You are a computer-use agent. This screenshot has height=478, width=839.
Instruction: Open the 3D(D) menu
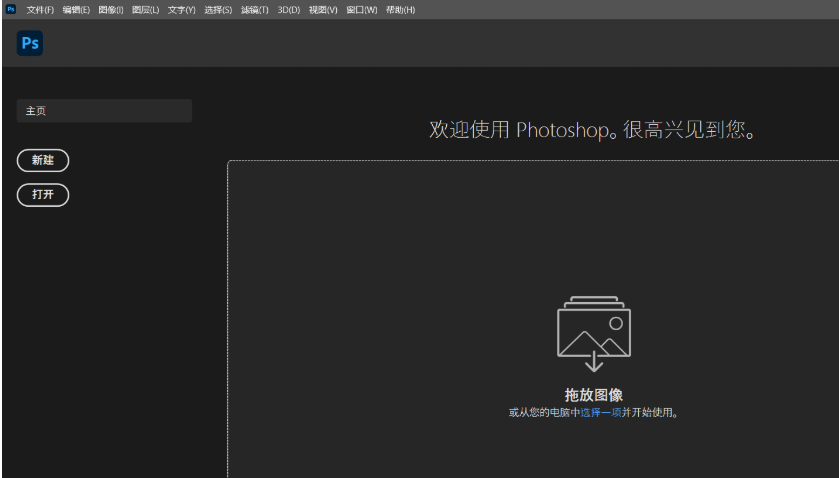click(x=288, y=10)
